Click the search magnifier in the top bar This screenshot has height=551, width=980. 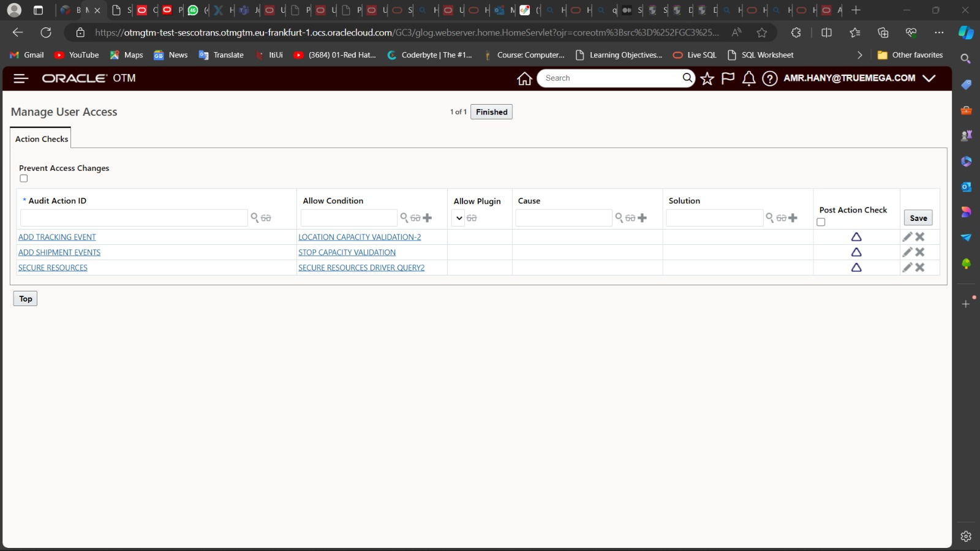[x=687, y=78]
